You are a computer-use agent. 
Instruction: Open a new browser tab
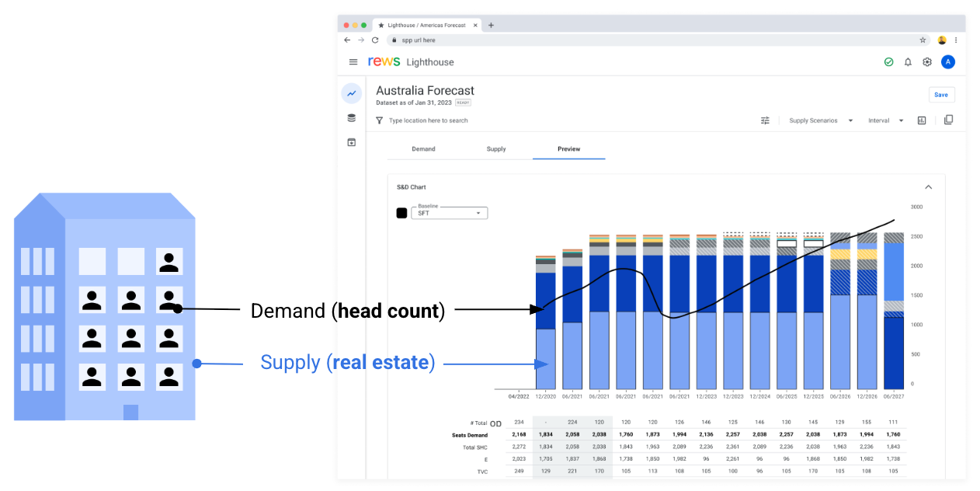tap(491, 25)
